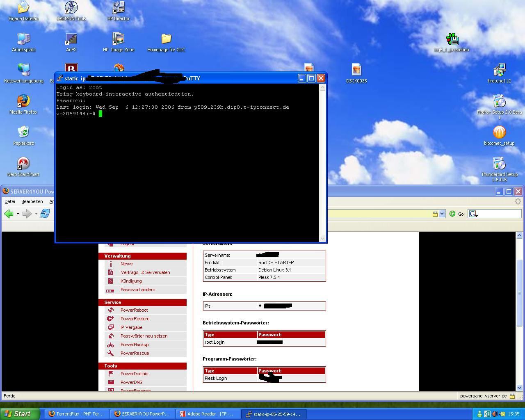Click the browser page scrollbar down arrow

(x=519, y=387)
